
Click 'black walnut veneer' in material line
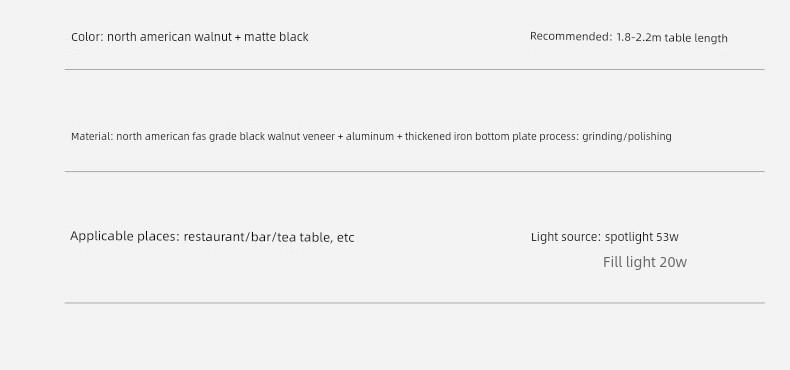(x=287, y=137)
